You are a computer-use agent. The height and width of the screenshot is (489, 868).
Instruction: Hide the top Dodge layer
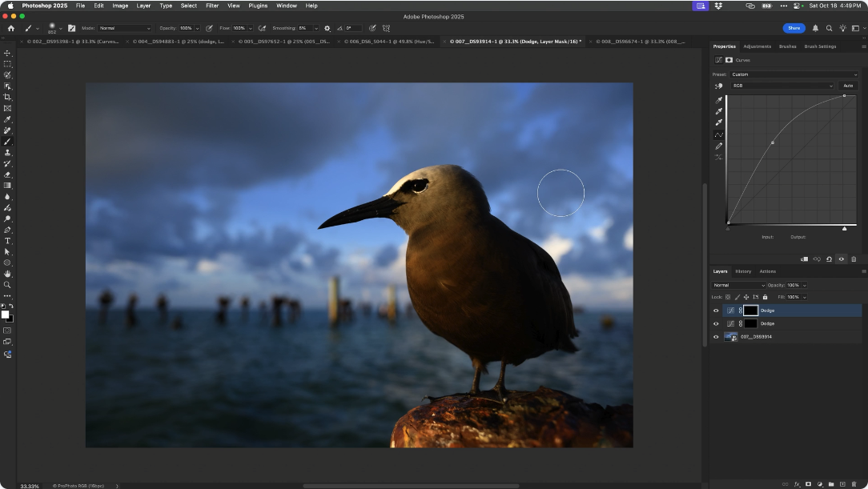(x=716, y=311)
